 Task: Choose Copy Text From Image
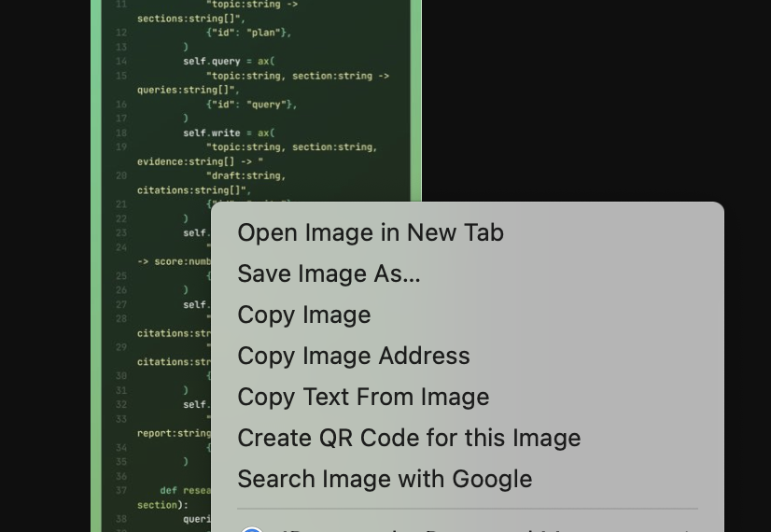tap(467, 397)
